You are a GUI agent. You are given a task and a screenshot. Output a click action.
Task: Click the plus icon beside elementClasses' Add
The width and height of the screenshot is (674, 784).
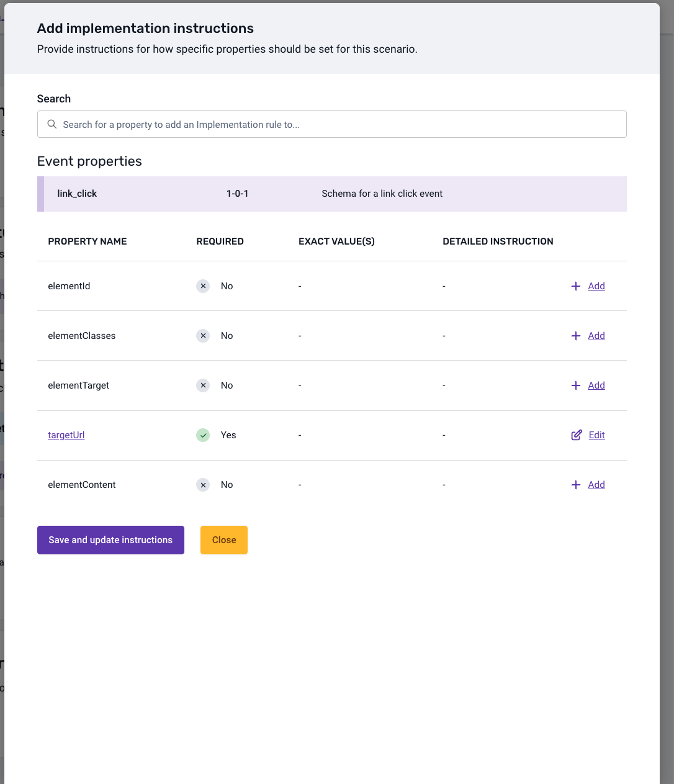576,335
